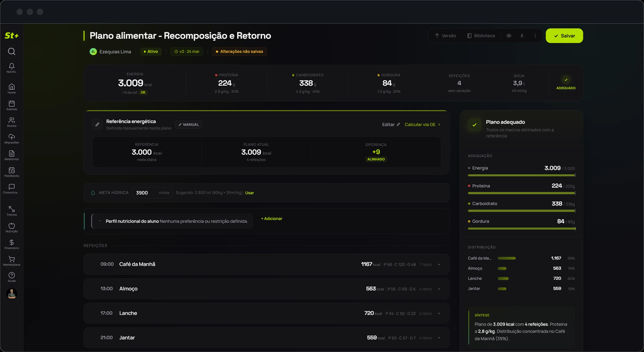Open Migrações upload icon in sidebar
Screen dimensions: 644x352
(x=12, y=139)
